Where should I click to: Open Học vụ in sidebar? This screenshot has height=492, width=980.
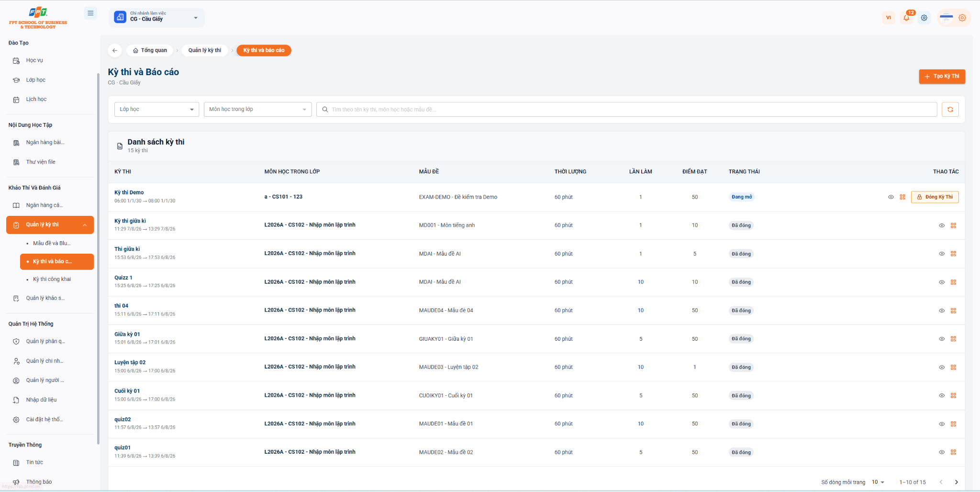pos(50,60)
